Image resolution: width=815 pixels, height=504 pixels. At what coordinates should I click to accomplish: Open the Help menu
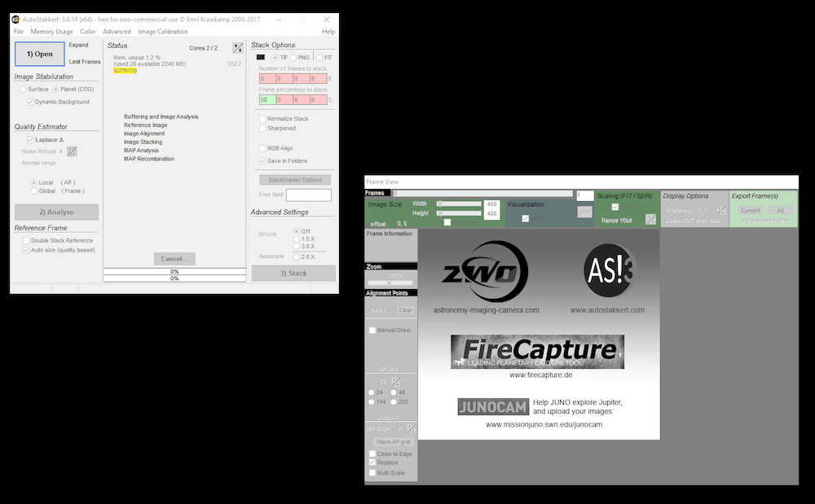328,32
